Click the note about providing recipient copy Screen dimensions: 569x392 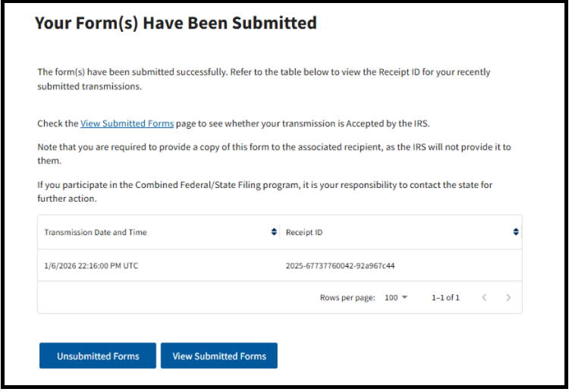273,153
